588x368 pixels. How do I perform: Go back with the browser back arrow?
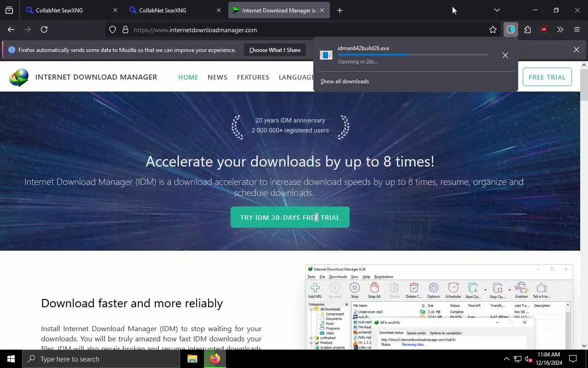11,29
